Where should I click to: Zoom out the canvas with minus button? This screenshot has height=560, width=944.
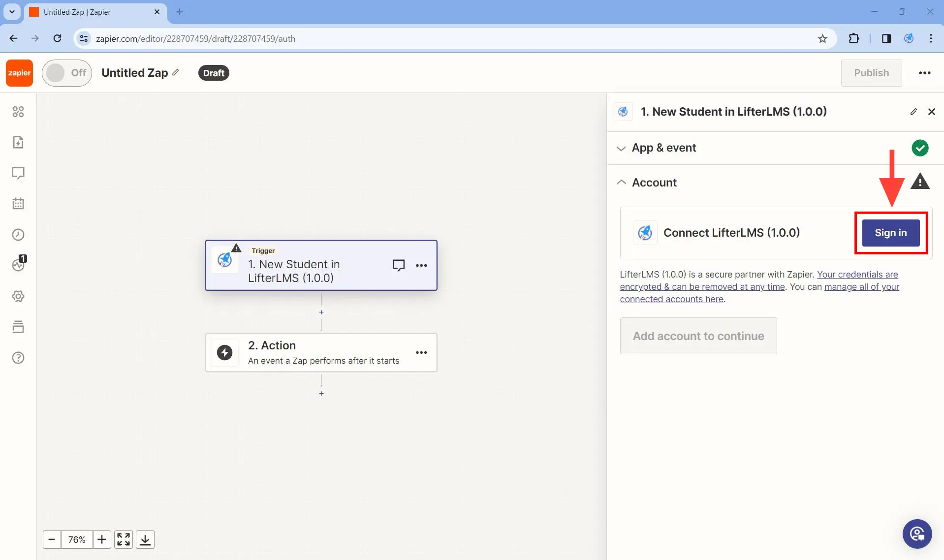[52, 539]
